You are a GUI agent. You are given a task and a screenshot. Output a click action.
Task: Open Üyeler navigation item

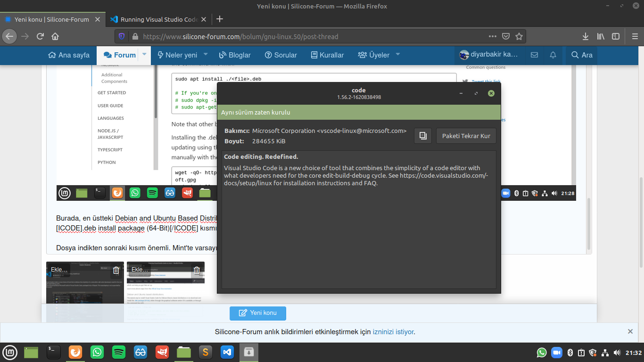(x=374, y=55)
